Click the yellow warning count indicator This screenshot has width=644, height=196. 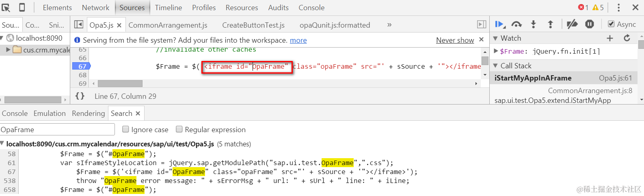pyautogui.click(x=598, y=7)
